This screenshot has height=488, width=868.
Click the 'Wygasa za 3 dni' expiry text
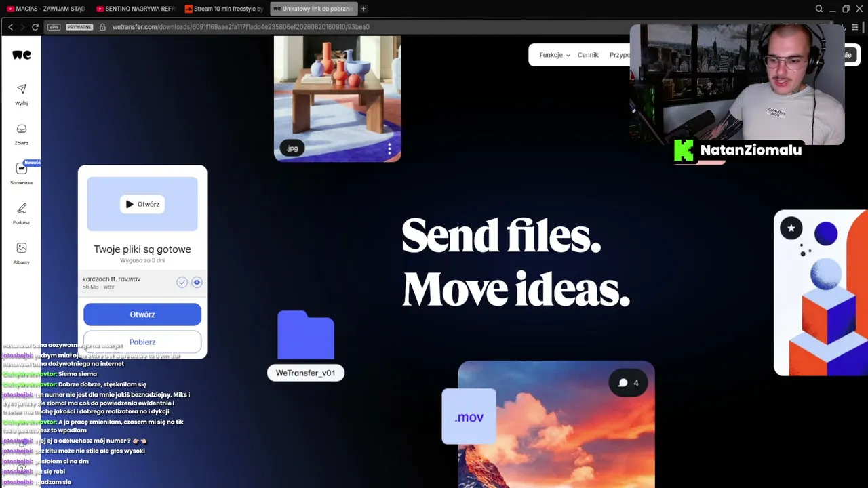pos(142,260)
